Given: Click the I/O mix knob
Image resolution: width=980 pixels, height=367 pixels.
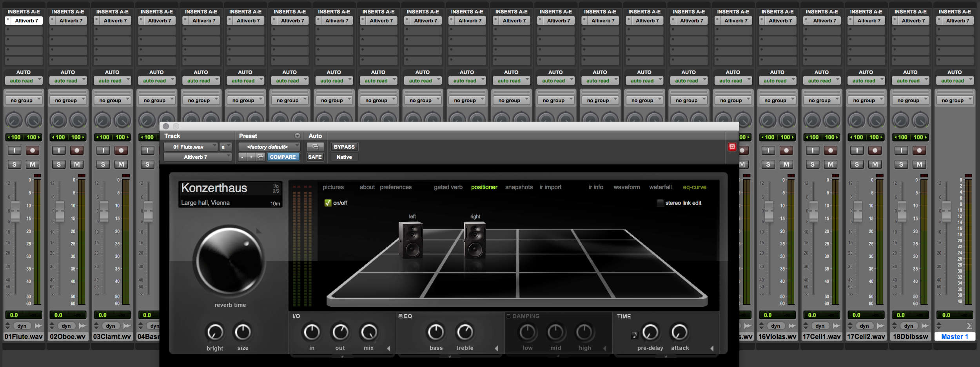Looking at the screenshot, I should [x=368, y=332].
